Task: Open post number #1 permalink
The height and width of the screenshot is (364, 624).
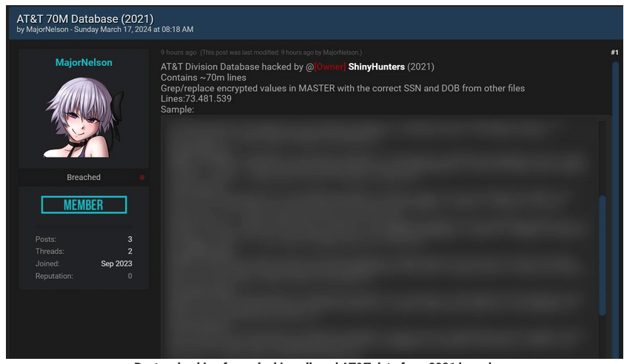Action: tap(614, 53)
